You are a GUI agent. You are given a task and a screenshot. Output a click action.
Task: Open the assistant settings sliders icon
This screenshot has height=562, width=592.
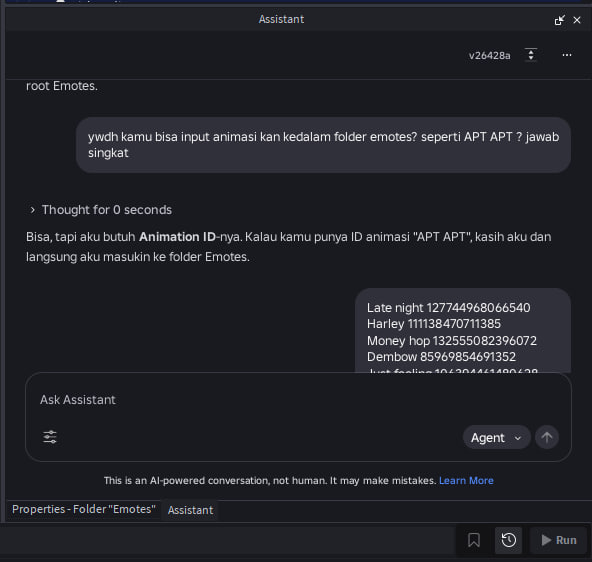[50, 437]
